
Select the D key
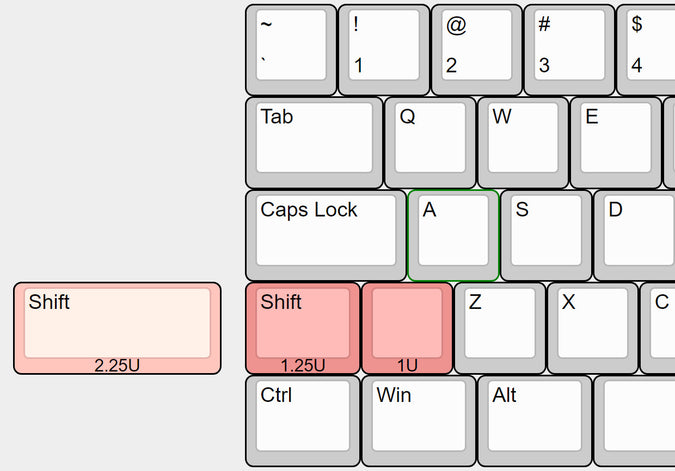click(634, 235)
